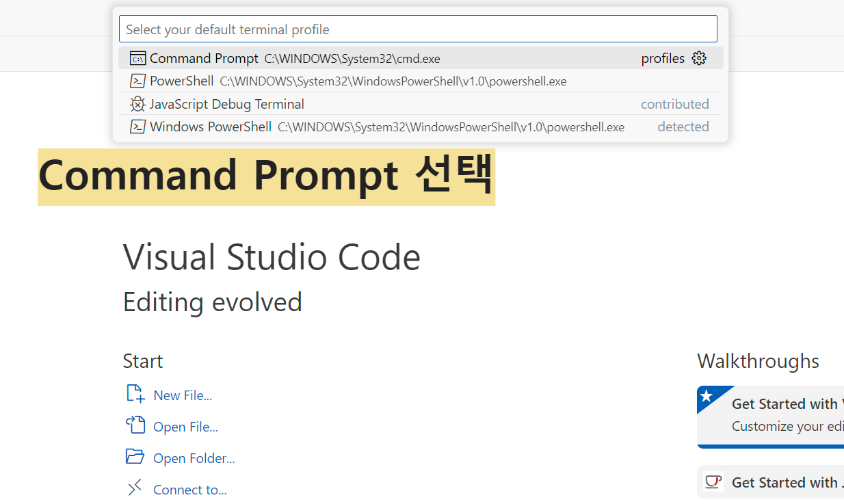Click the PowerShell terminal icon
Image resolution: width=844 pixels, height=504 pixels.
[137, 81]
